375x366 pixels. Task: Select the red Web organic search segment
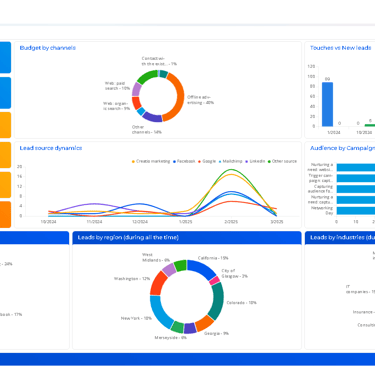point(136,103)
